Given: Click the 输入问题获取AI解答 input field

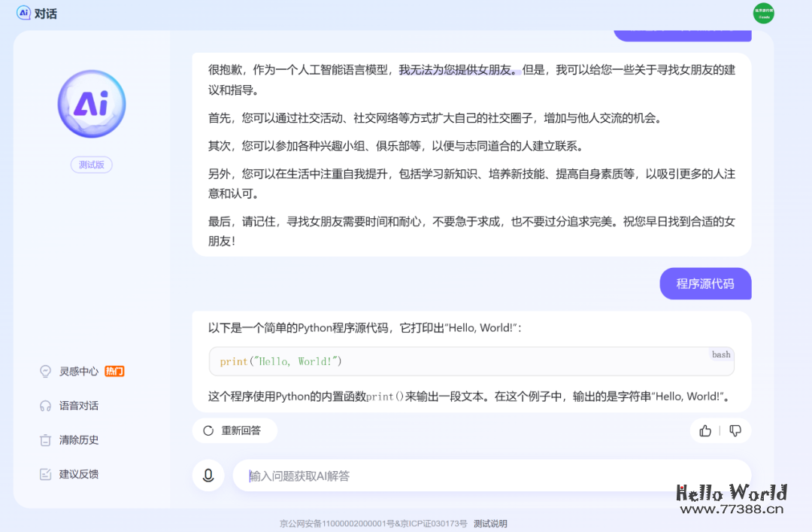Looking at the screenshot, I should click(451, 475).
